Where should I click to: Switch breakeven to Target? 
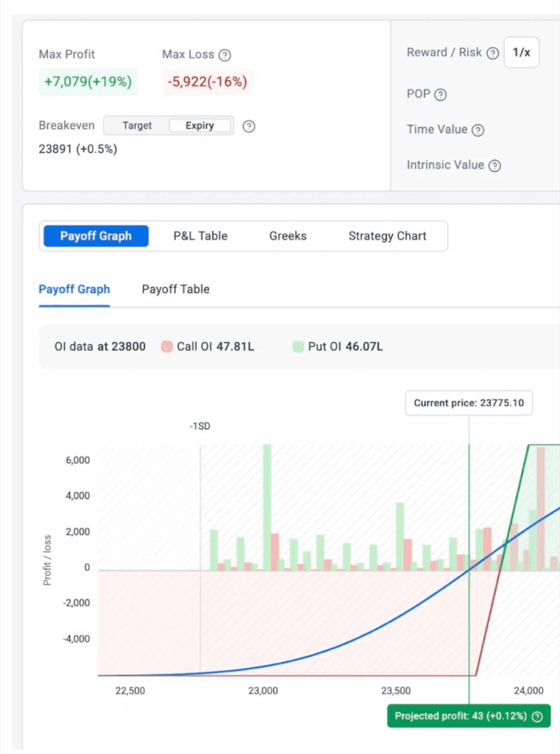click(x=137, y=126)
